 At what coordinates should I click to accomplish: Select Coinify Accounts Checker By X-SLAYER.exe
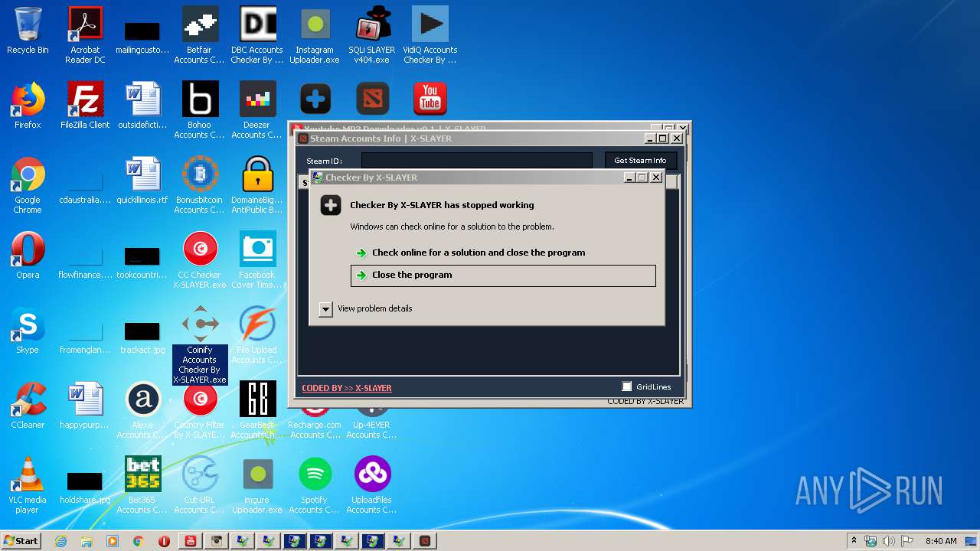tap(200, 344)
